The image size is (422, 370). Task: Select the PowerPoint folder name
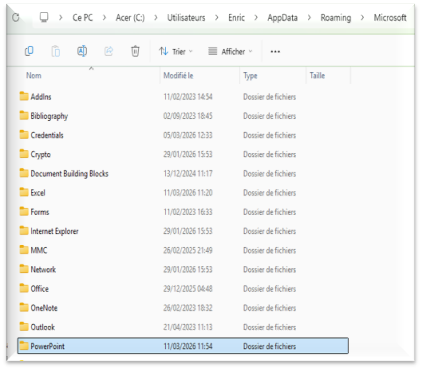click(x=47, y=346)
